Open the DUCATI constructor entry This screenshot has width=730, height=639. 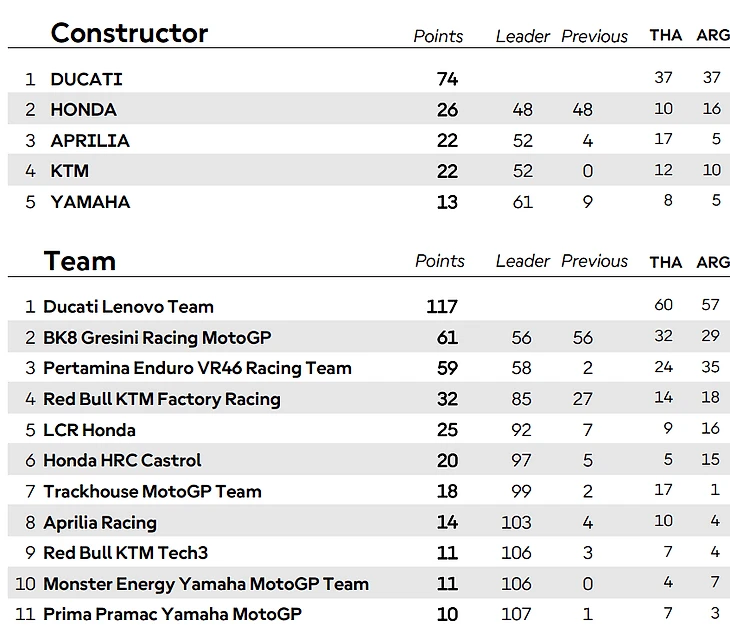(x=86, y=79)
